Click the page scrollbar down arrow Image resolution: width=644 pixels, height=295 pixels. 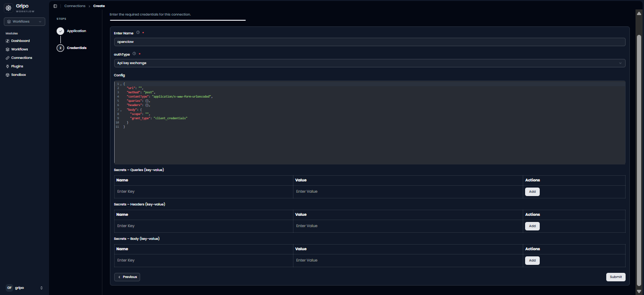[639, 291]
